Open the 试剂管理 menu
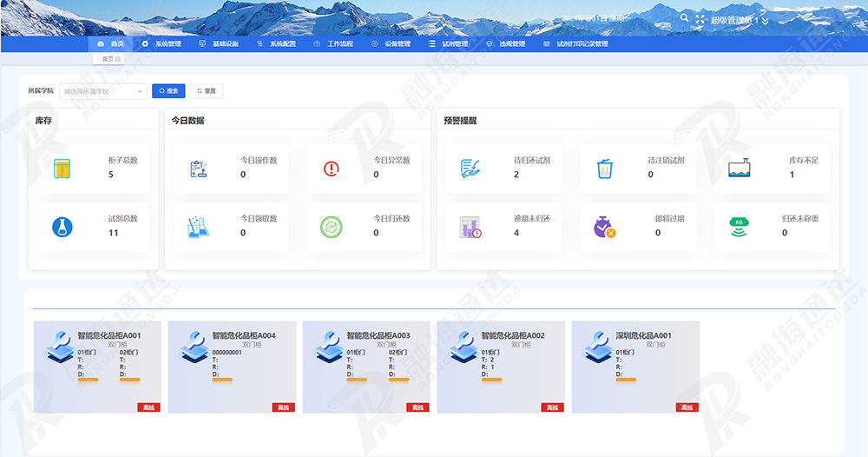868x457 pixels. (449, 43)
